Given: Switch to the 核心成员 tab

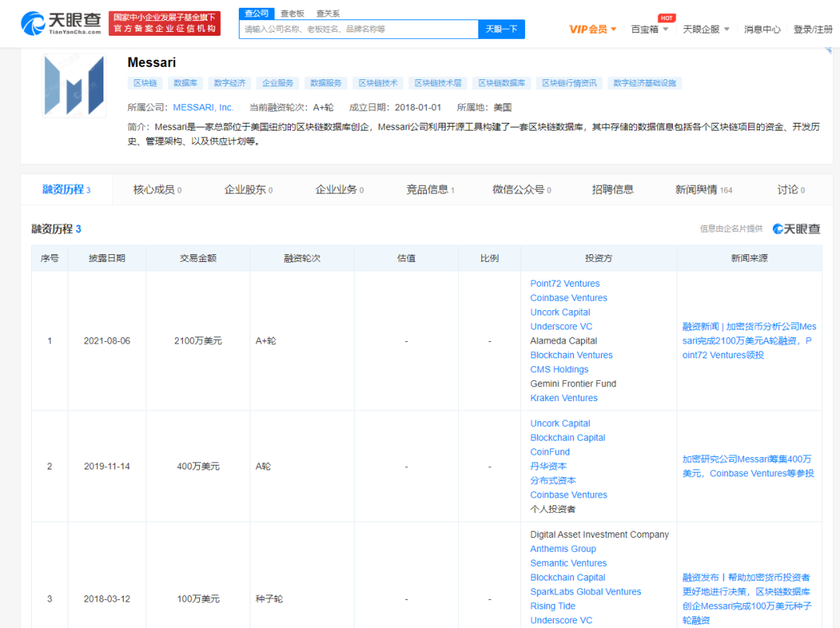Looking at the screenshot, I should [157, 190].
